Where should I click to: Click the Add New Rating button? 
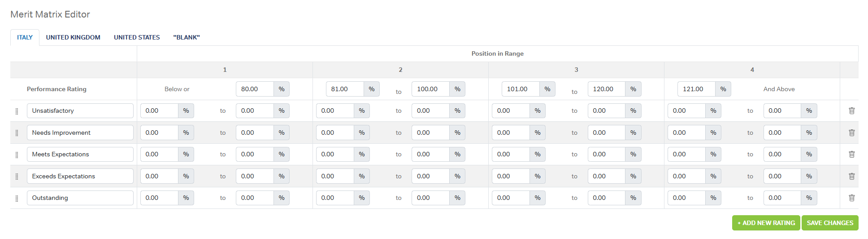click(766, 223)
